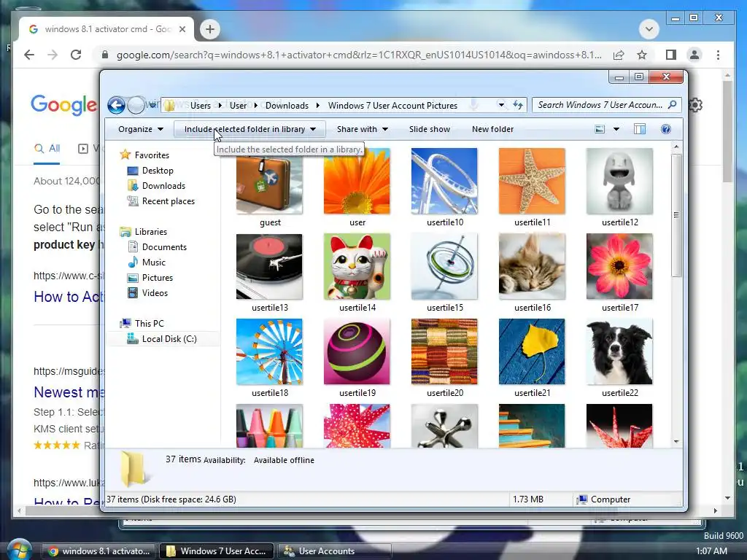
Task: Start Slide show from toolbar
Action: tap(429, 129)
